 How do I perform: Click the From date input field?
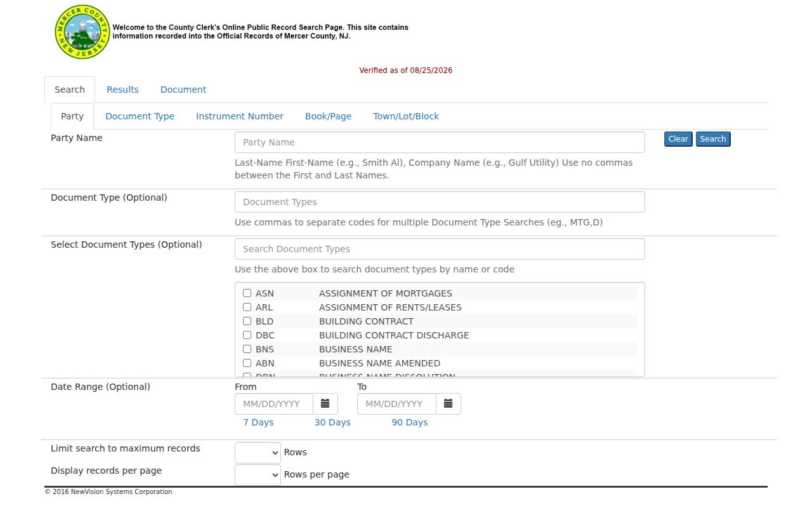point(274,404)
